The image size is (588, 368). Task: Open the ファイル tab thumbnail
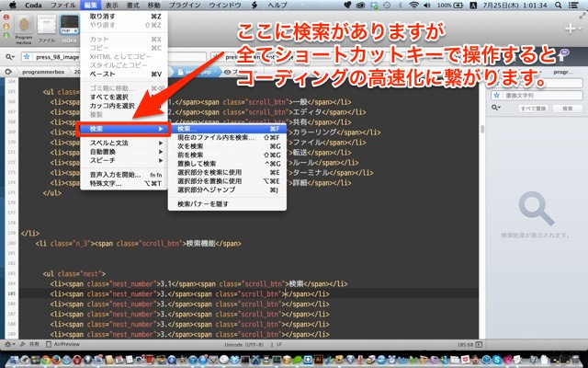coord(47,26)
